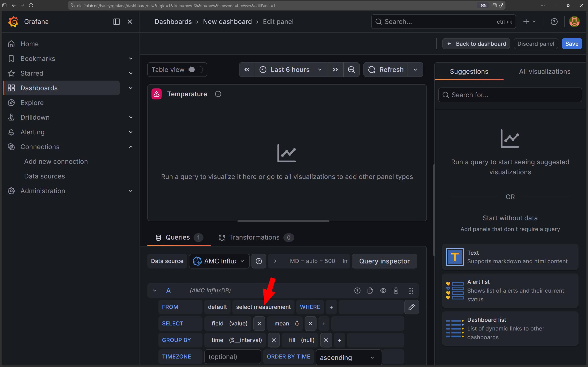This screenshot has height=367, width=588.
Task: Discard the panel
Action: [536, 44]
